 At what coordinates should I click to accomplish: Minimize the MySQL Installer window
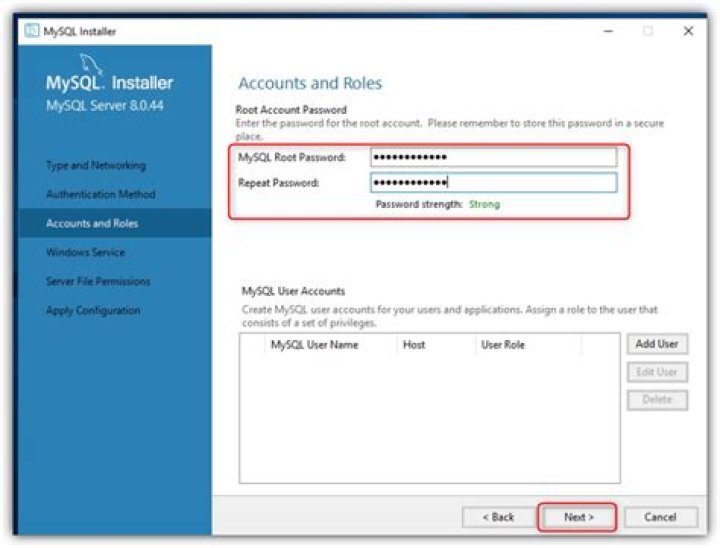point(608,31)
